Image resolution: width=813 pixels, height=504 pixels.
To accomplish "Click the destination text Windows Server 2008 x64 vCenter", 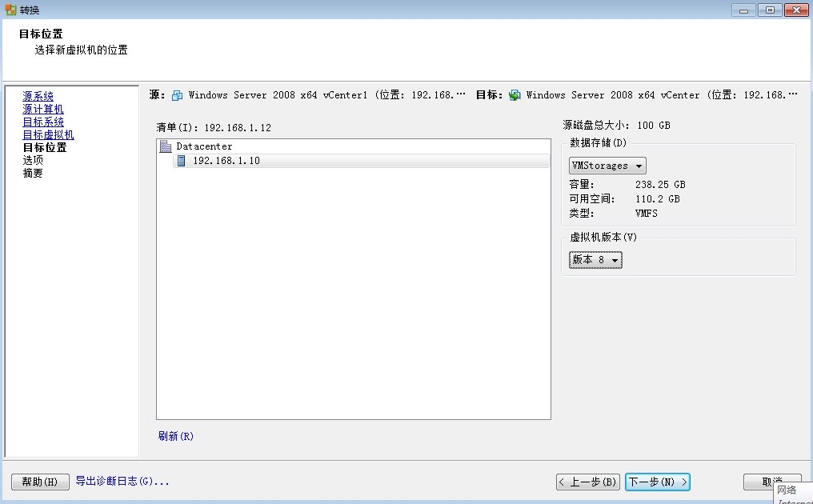I will pyautogui.click(x=613, y=95).
